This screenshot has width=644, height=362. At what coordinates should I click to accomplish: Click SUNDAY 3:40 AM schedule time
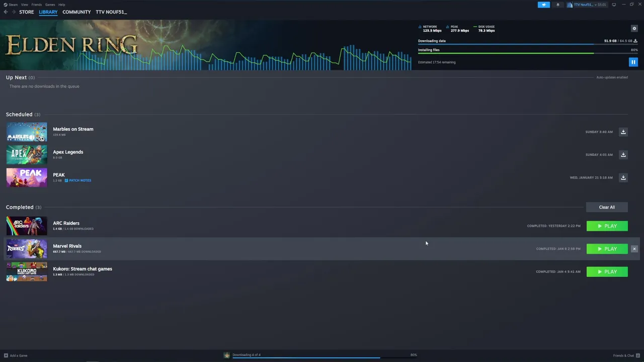(599, 132)
